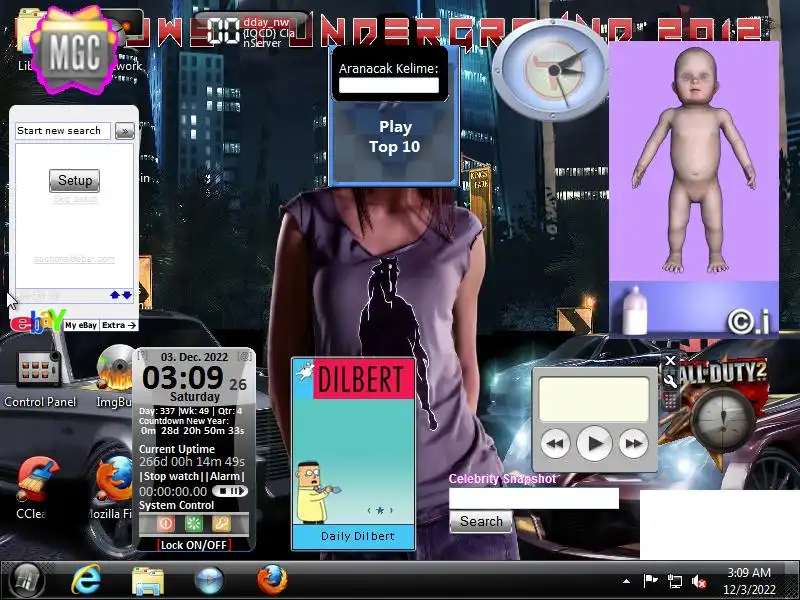Click the muted volume icon in tray
Viewport: 800px width, 600px height.
coord(699,581)
